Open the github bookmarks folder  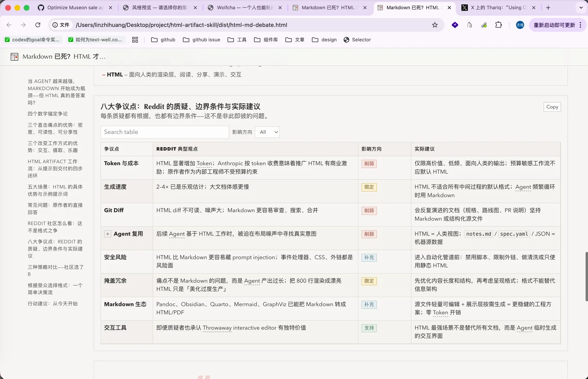pos(163,40)
